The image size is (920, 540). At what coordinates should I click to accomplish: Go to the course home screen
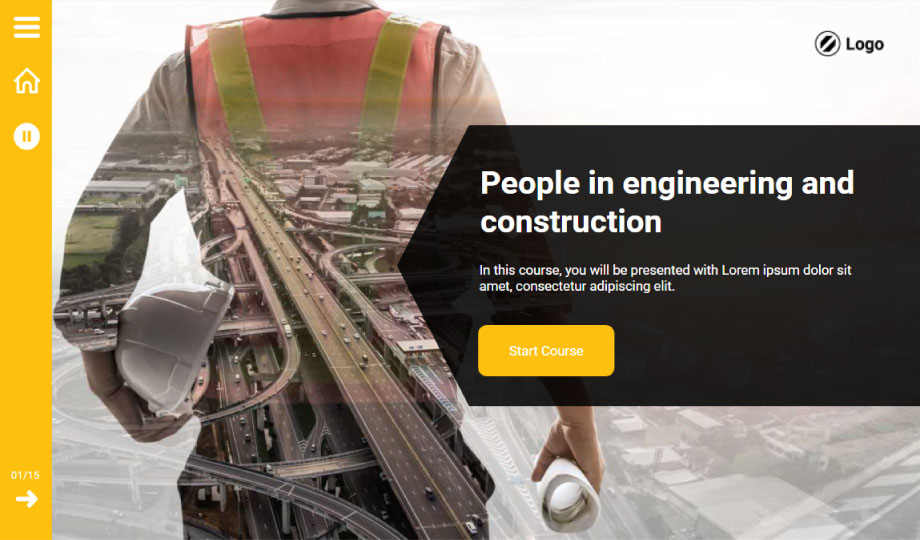tap(26, 81)
